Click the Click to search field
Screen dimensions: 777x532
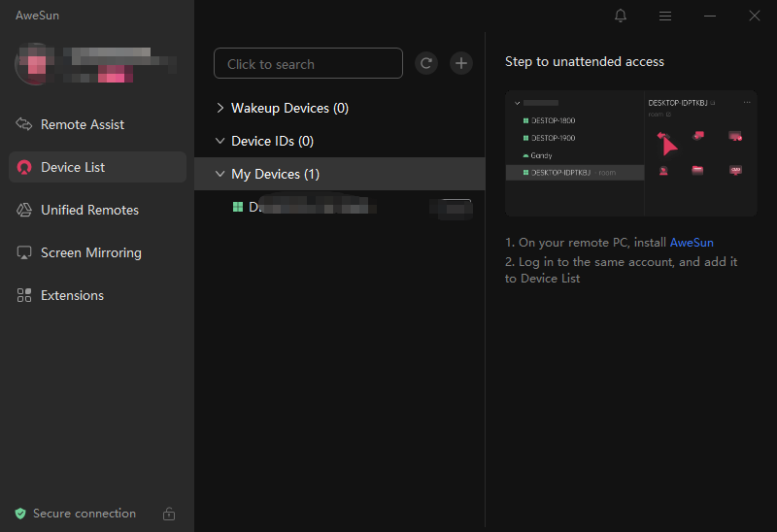click(308, 63)
